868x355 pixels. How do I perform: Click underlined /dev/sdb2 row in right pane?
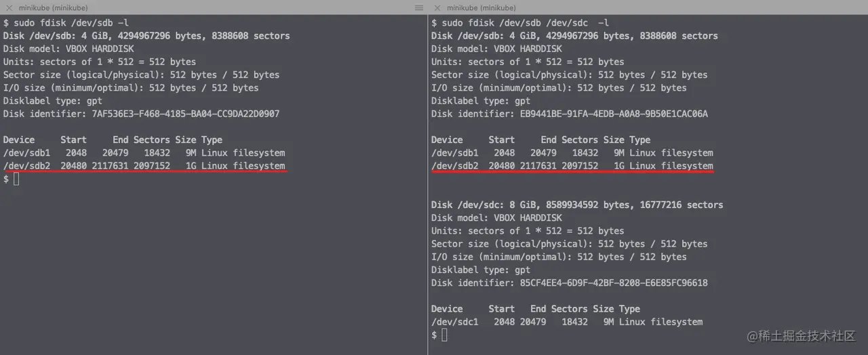coord(572,166)
